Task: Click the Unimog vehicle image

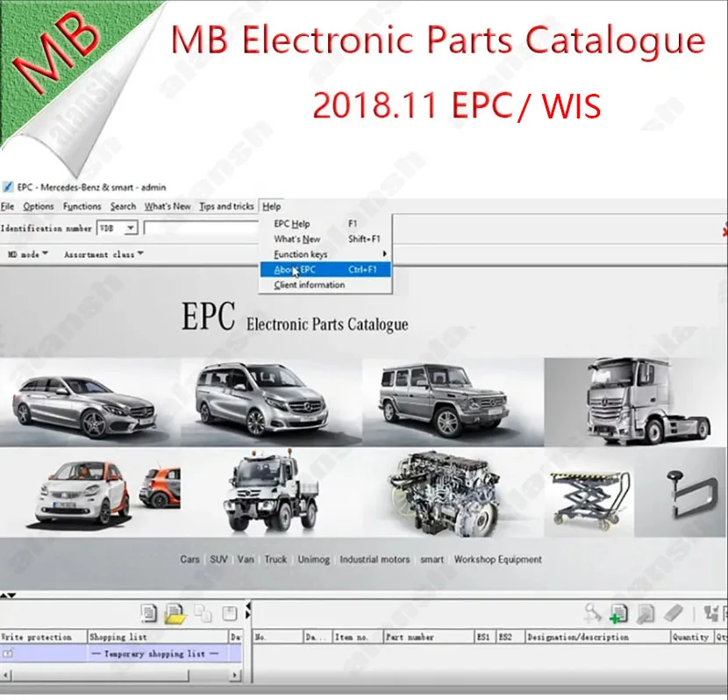Action: (271, 493)
